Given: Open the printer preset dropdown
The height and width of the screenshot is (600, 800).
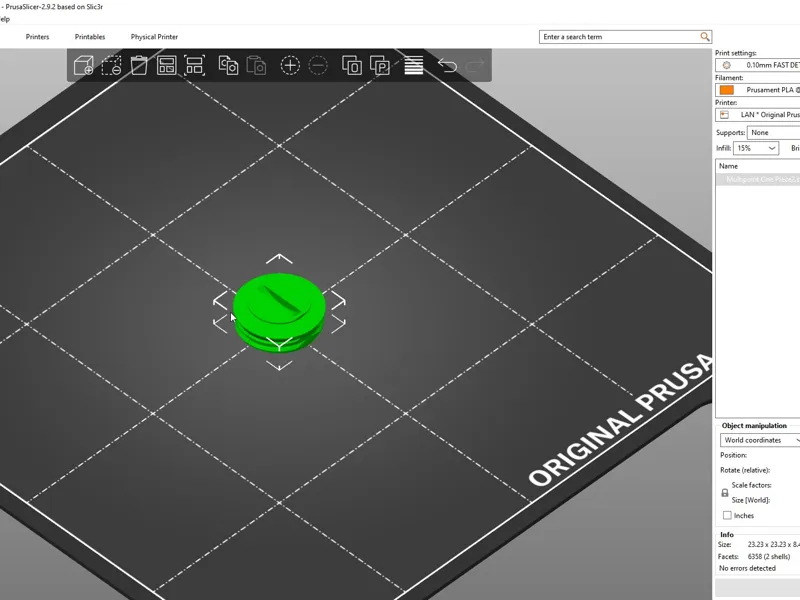Looking at the screenshot, I should click(758, 115).
